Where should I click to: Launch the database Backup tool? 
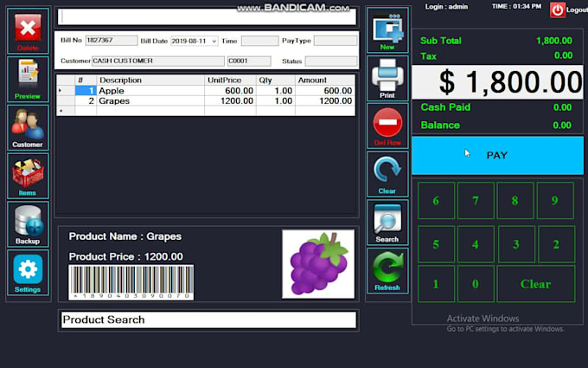28,224
